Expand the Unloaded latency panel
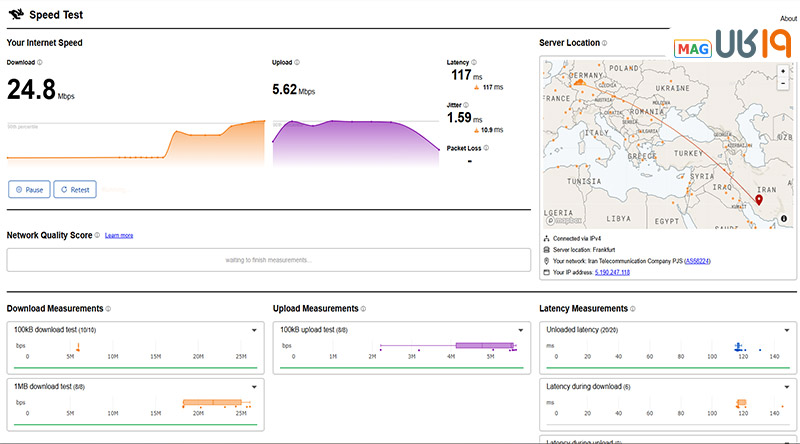 pyautogui.click(x=786, y=330)
